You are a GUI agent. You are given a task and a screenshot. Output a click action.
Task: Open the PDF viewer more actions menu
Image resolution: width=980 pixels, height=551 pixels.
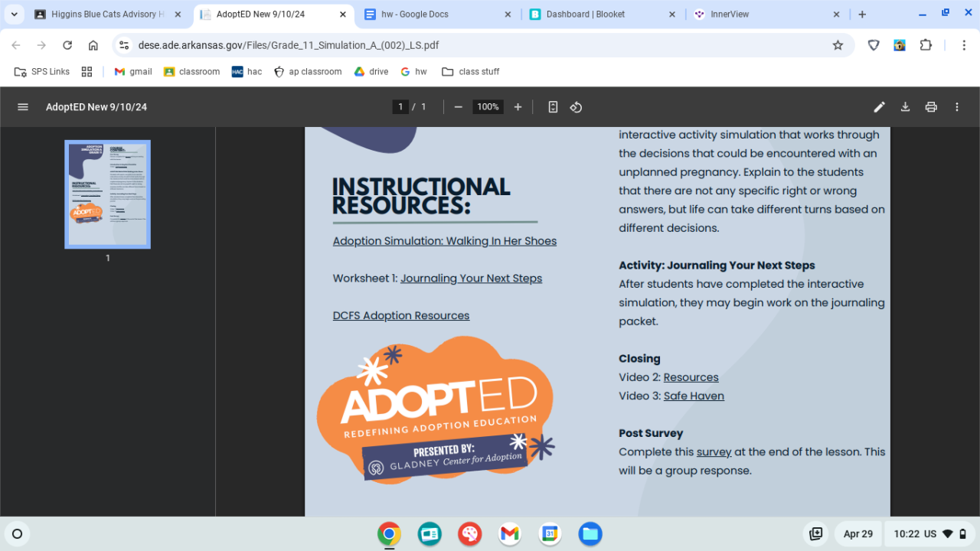tap(957, 107)
